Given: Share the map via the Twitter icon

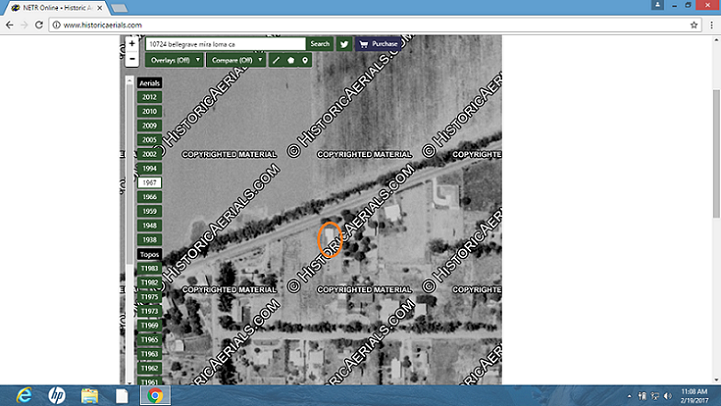Looking at the screenshot, I should tap(344, 44).
